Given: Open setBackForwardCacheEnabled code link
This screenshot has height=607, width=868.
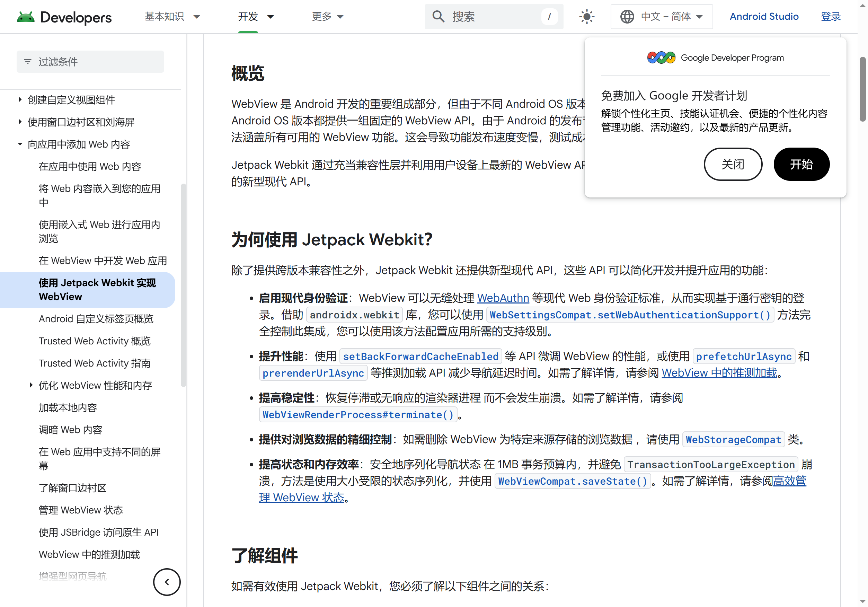Looking at the screenshot, I should (x=421, y=356).
